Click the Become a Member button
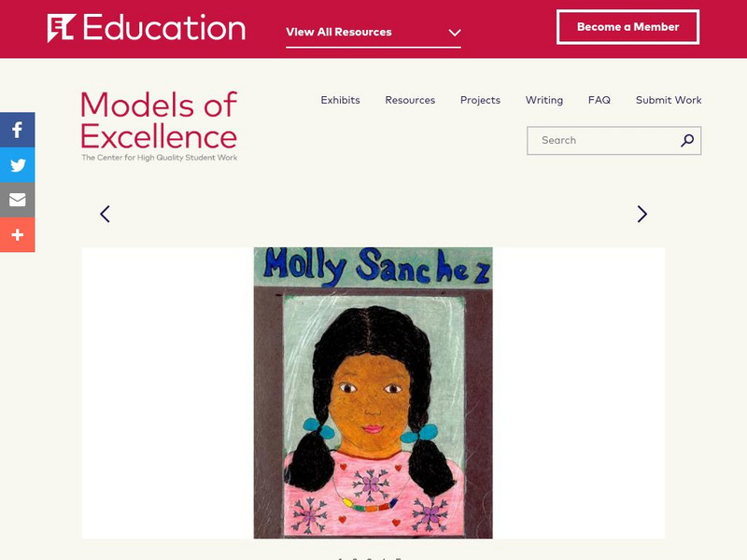 coord(627,27)
